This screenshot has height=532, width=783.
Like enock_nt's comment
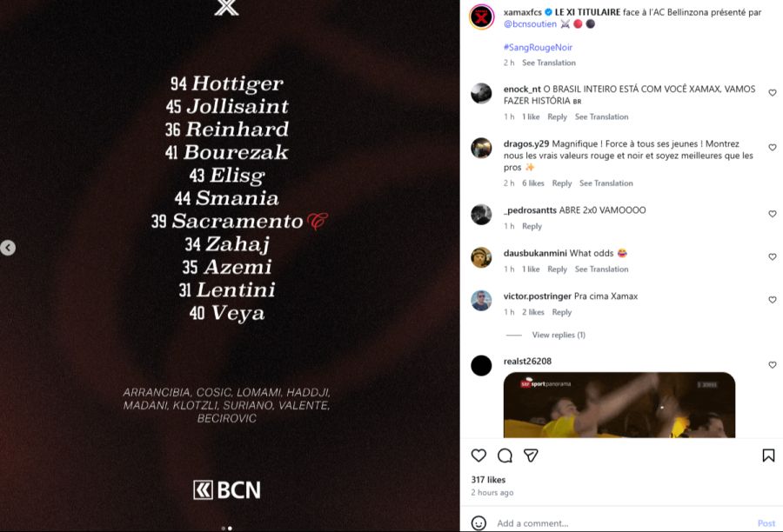(x=772, y=93)
